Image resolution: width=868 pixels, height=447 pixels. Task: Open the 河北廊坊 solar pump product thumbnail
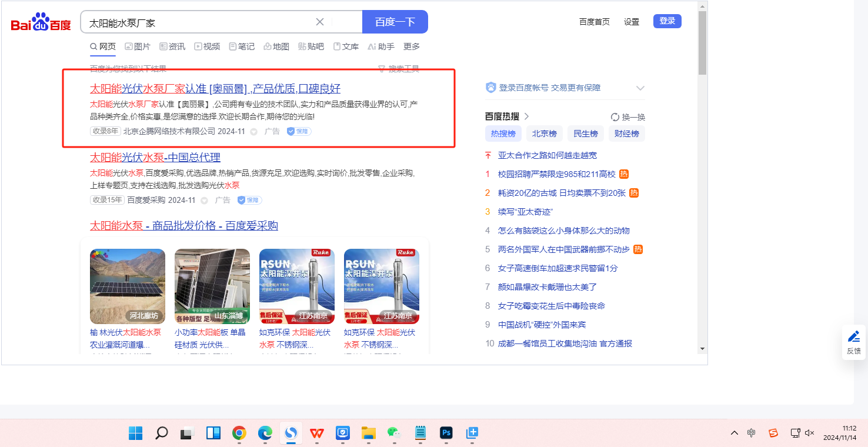click(x=128, y=286)
